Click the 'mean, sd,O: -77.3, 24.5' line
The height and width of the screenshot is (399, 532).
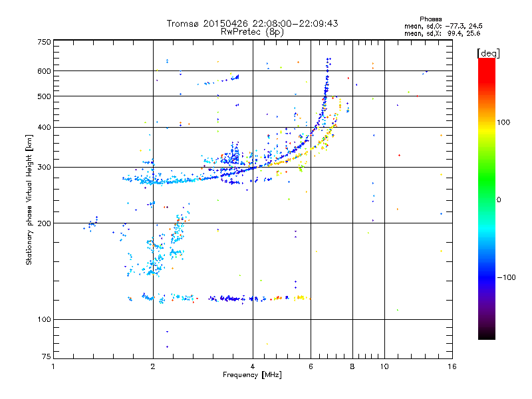(443, 26)
